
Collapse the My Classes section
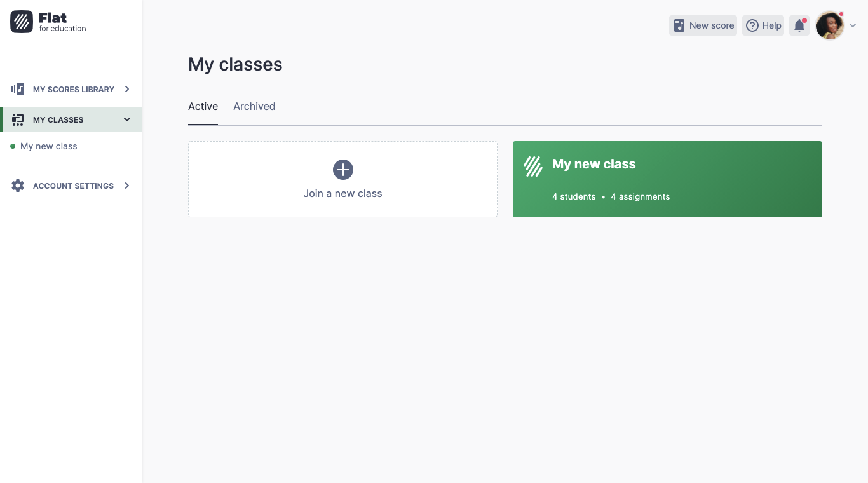coord(126,119)
